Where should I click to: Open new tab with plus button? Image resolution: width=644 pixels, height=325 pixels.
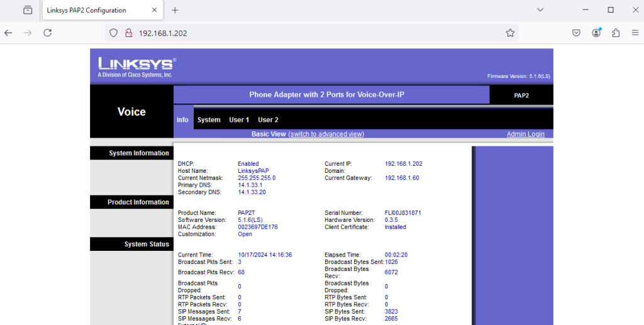click(175, 10)
